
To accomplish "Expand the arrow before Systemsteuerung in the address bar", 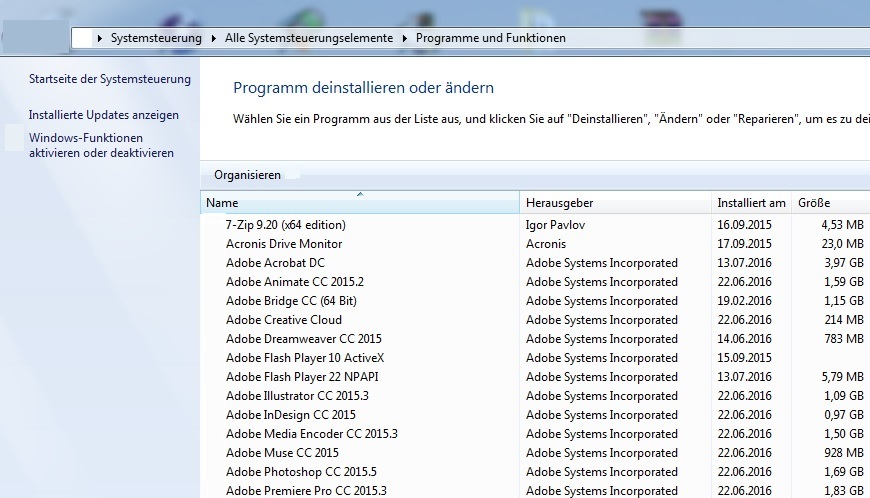I will point(99,38).
